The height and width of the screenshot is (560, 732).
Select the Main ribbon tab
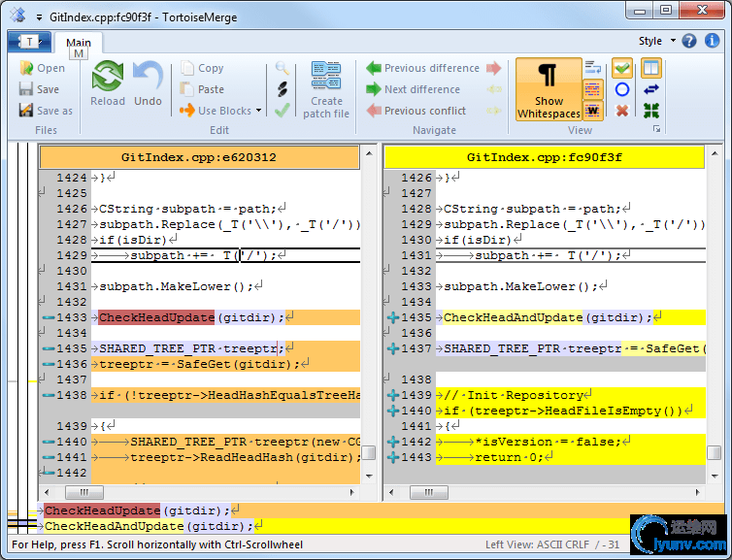point(79,42)
